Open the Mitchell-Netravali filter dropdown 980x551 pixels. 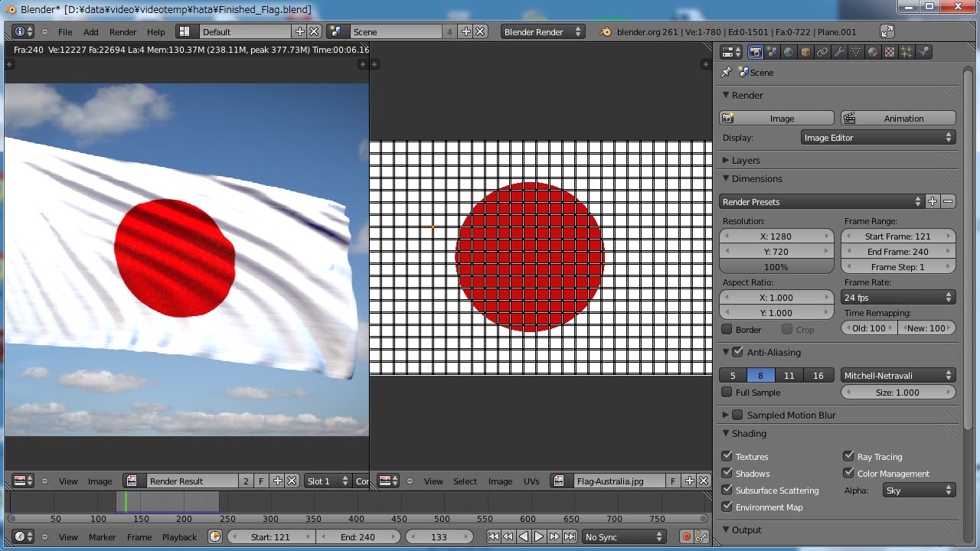pos(898,375)
